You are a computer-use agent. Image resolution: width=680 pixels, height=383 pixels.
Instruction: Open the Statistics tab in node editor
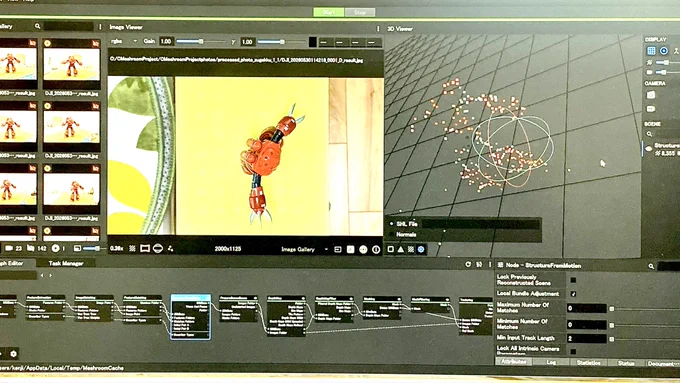click(588, 363)
